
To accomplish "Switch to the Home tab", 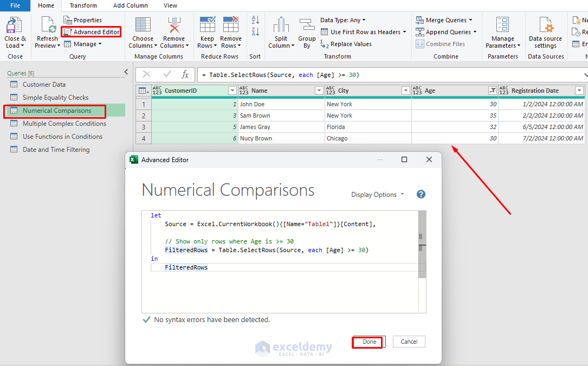I will (x=46, y=5).
